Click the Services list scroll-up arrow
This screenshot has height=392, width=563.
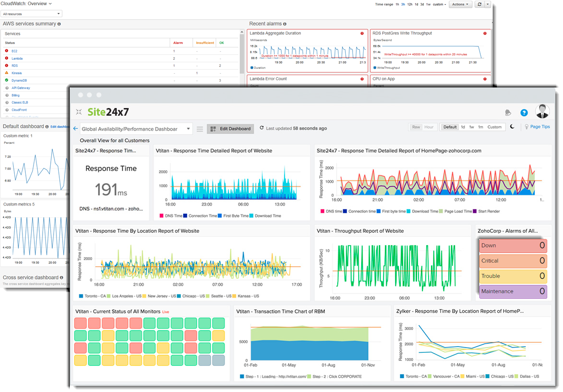242,33
